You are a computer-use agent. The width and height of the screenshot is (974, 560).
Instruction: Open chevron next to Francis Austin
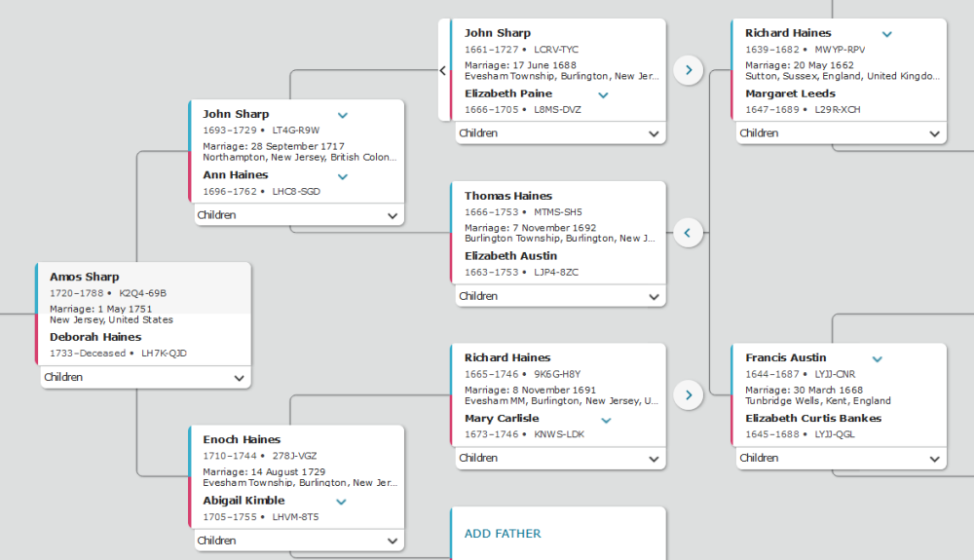(878, 358)
